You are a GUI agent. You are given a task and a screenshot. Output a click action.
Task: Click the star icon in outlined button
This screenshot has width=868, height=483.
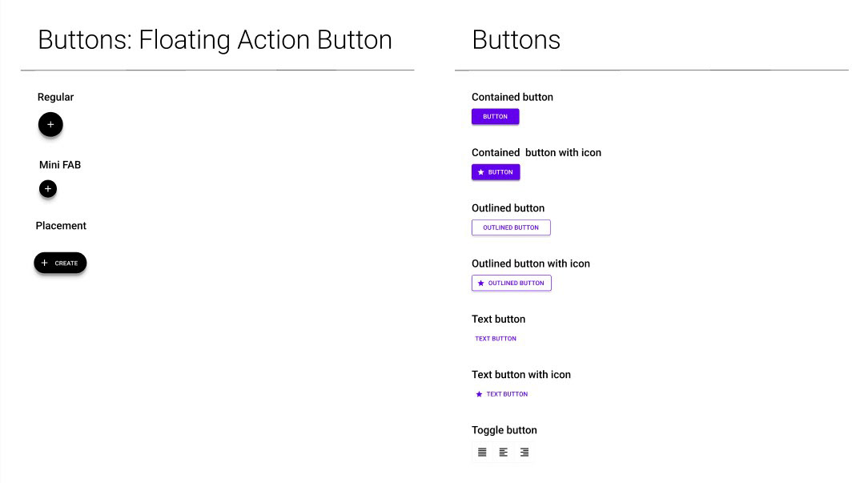[x=480, y=283]
